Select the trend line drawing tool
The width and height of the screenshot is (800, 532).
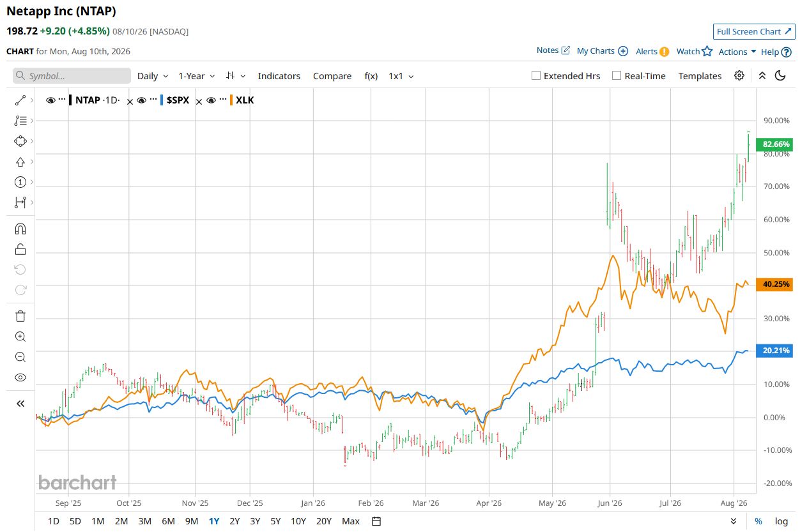pyautogui.click(x=20, y=100)
